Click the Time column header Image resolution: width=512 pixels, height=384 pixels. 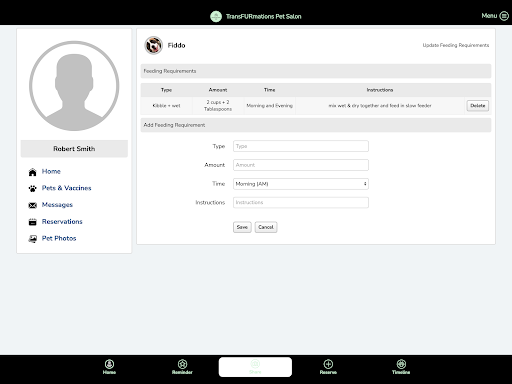(269, 90)
